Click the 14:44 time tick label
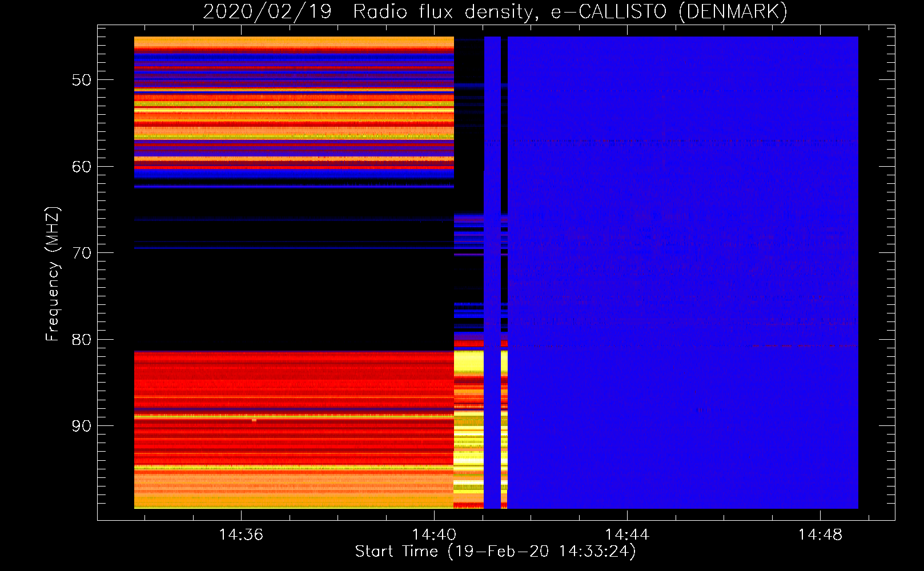This screenshot has width=924, height=571. (x=627, y=534)
